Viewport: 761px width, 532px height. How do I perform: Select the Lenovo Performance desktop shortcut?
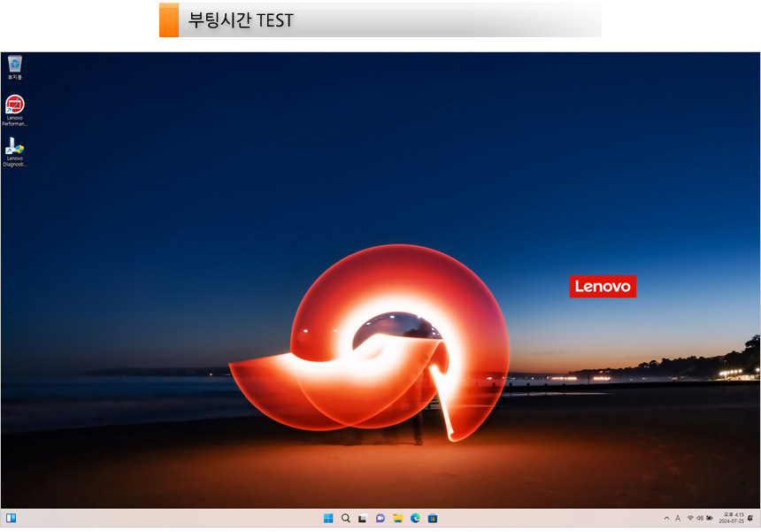click(x=14, y=111)
